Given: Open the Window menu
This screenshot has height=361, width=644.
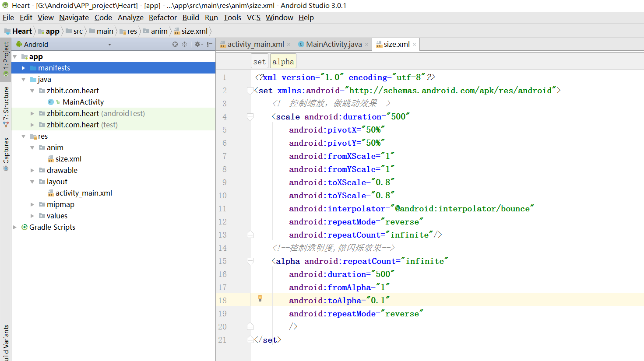Looking at the screenshot, I should click(279, 18).
